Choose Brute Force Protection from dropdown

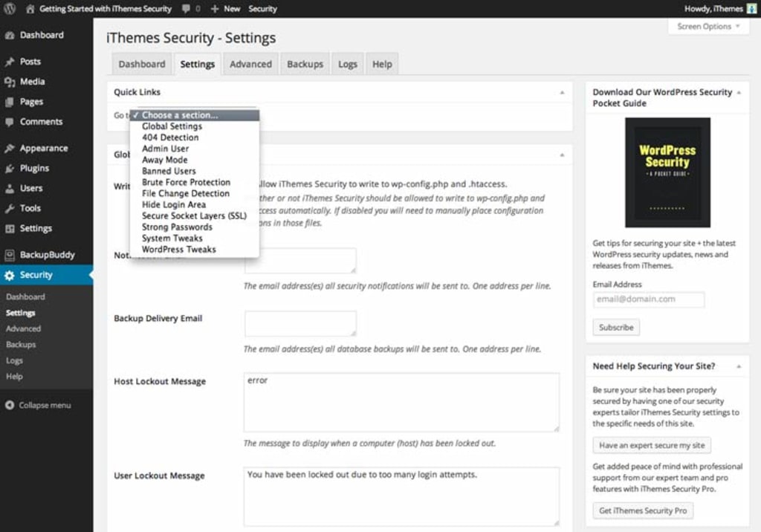pos(195,182)
